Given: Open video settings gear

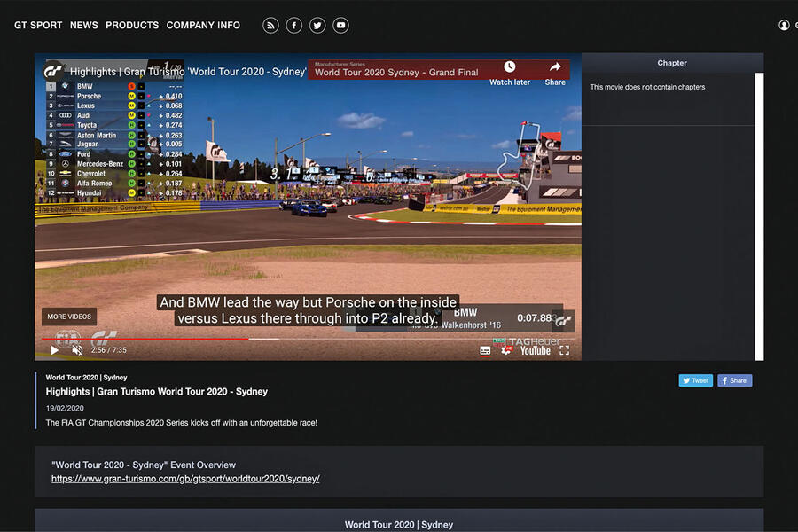Looking at the screenshot, I should coord(506,350).
